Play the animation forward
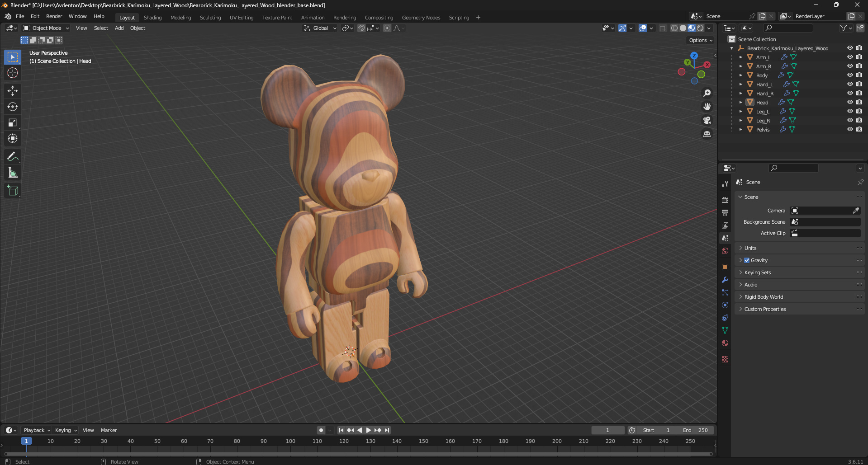The image size is (868, 465). coord(369,430)
